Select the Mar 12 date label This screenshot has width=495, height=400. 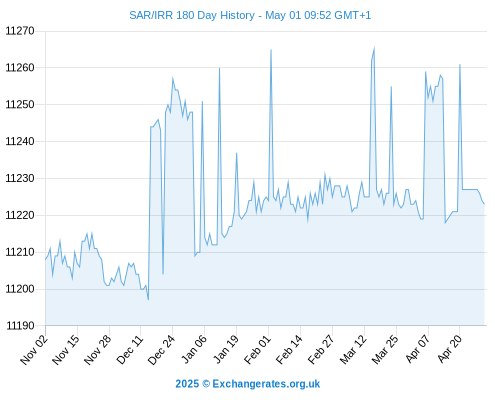click(x=353, y=349)
